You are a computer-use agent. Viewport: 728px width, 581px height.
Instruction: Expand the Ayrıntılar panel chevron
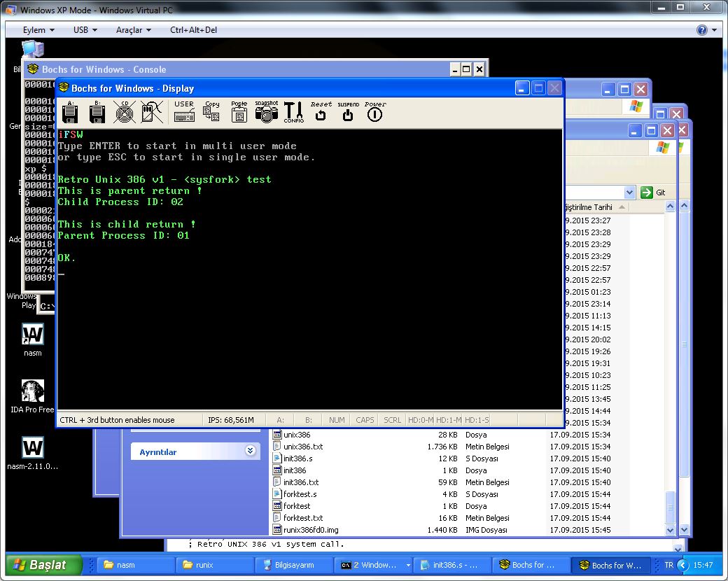click(x=251, y=451)
